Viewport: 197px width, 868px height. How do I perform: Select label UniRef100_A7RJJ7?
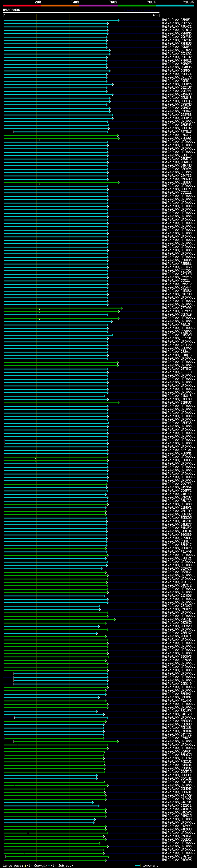point(177,135)
